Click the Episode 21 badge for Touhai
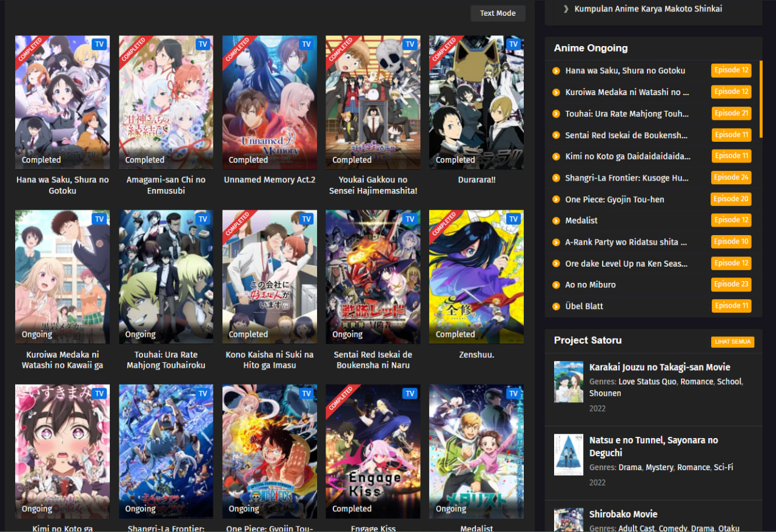This screenshot has height=532, width=776. pyautogui.click(x=731, y=113)
